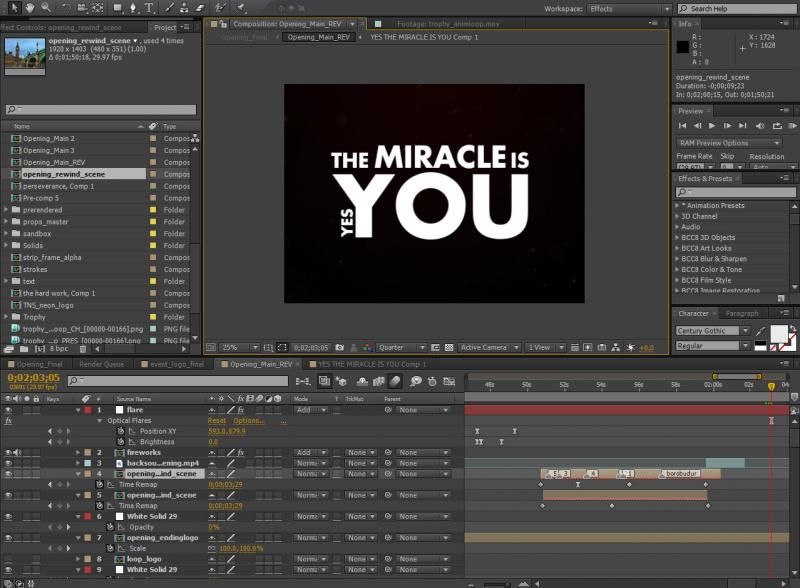The height and width of the screenshot is (588, 800).
Task: Toggle mute audio in Preview panel
Action: point(760,126)
